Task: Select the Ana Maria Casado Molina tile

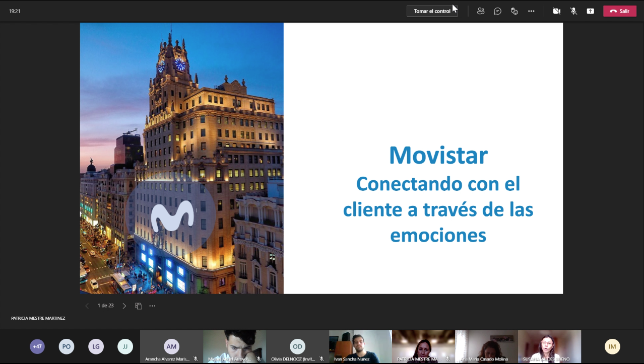Action: [486, 346]
